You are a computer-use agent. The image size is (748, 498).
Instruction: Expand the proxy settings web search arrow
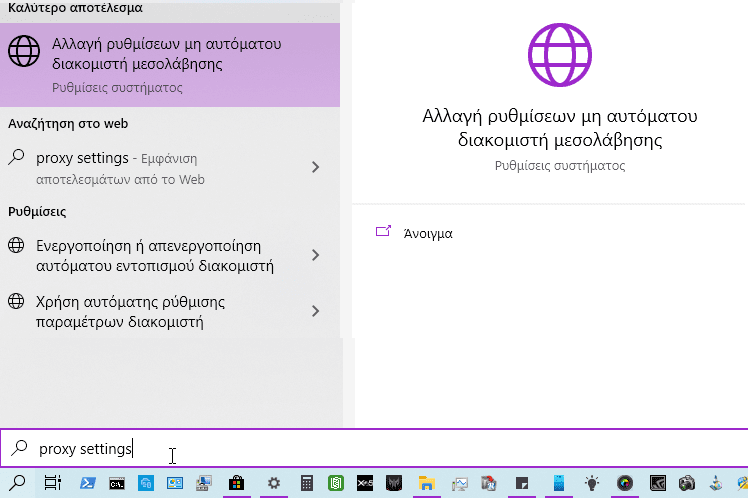point(315,167)
